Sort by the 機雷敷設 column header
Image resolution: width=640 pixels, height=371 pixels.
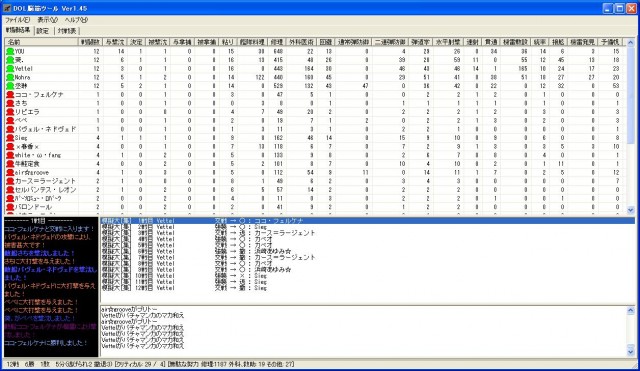516,42
